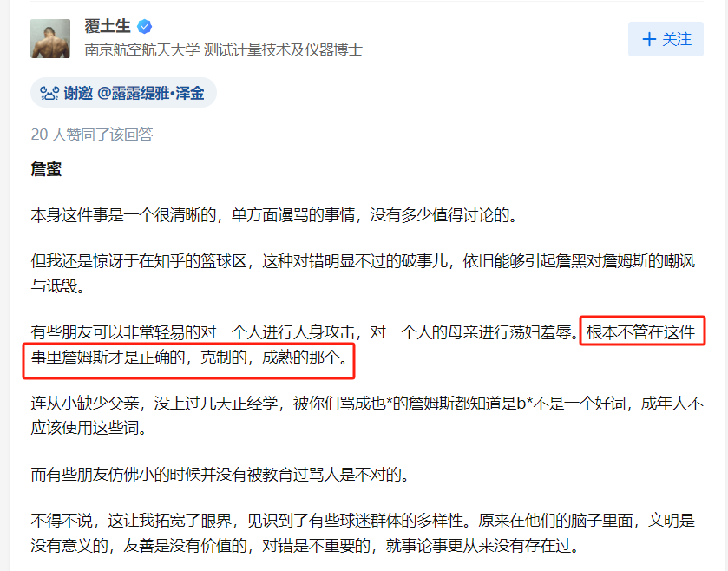Viewport: 728px width, 571px height.
Task: Open the 谢邀 @露露缇雅•泽金 mention tag
Action: click(123, 93)
